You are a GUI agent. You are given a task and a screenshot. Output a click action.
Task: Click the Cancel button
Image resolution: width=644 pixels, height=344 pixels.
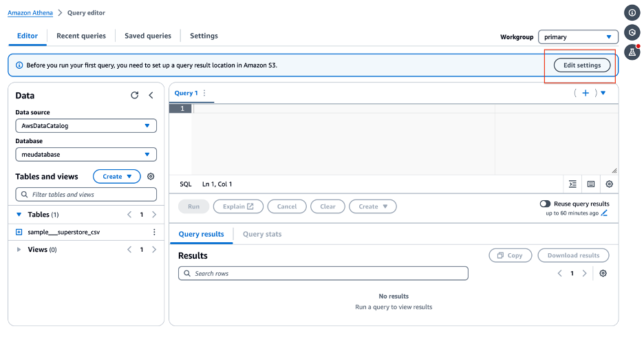point(287,206)
